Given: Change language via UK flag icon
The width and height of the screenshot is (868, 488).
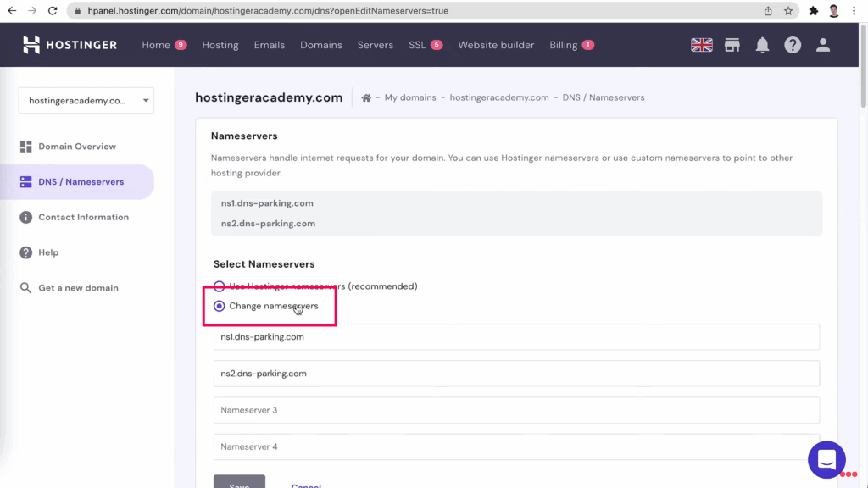Looking at the screenshot, I should coord(701,45).
